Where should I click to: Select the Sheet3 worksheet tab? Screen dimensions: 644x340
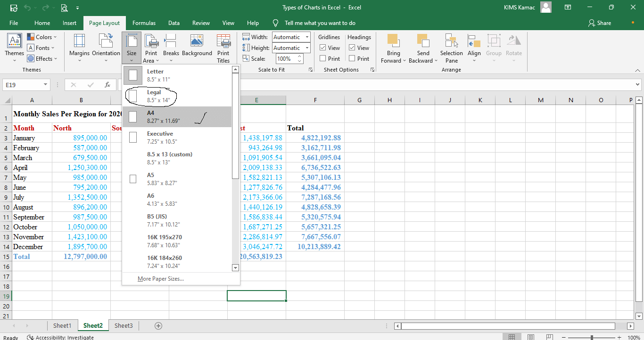[123, 325]
